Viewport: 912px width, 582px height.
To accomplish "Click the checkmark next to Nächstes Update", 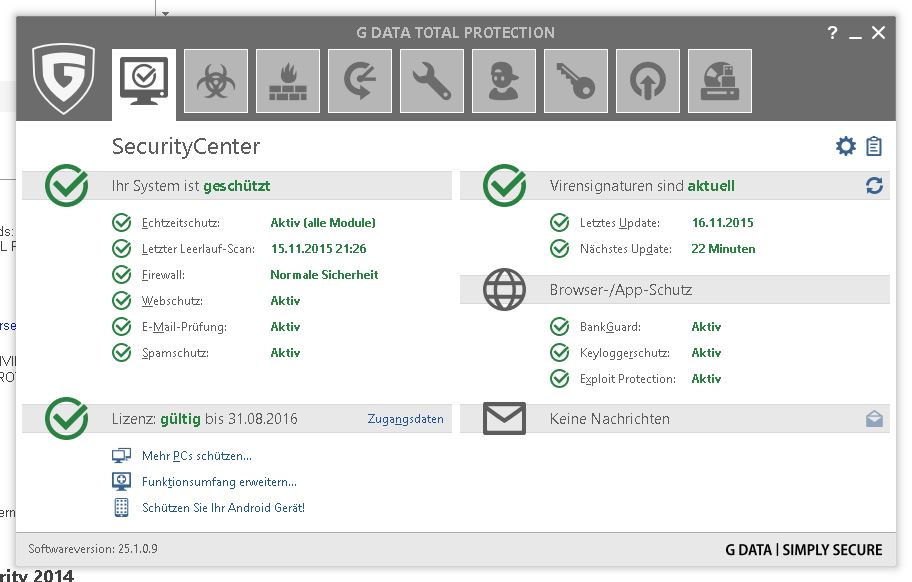I will click(560, 249).
